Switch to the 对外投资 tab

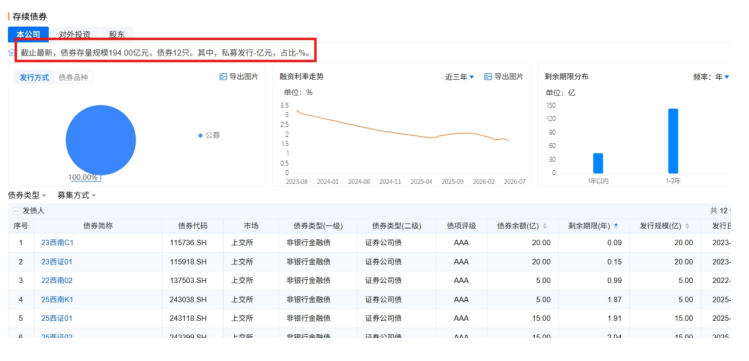(75, 34)
